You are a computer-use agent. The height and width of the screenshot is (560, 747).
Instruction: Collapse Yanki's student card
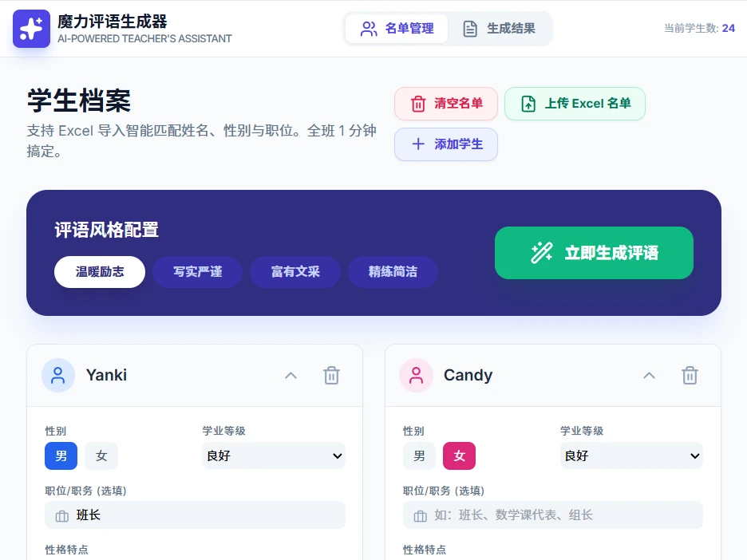pos(290,376)
